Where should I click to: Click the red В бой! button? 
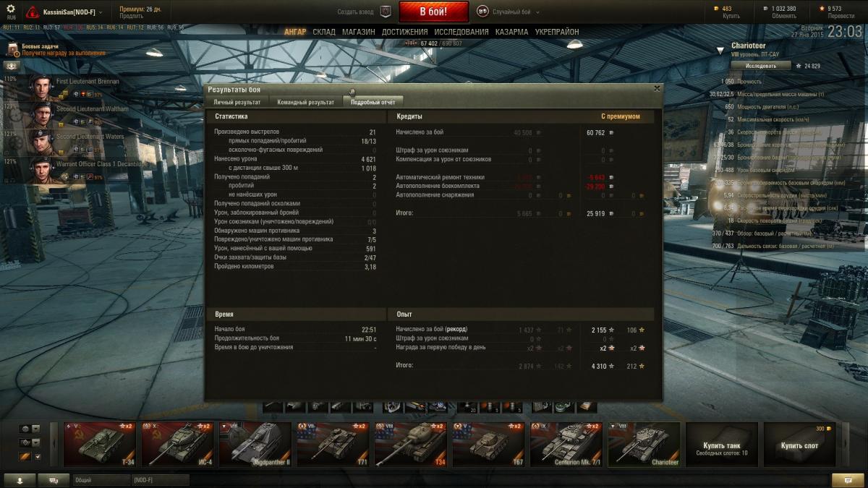pos(433,12)
